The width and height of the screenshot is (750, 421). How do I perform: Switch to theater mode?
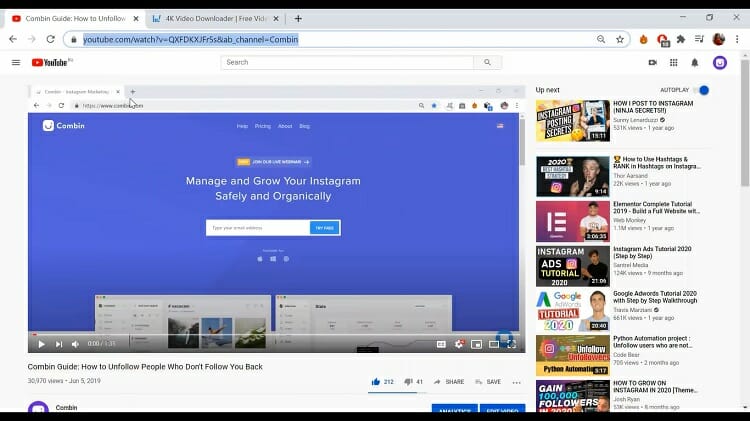(x=494, y=344)
